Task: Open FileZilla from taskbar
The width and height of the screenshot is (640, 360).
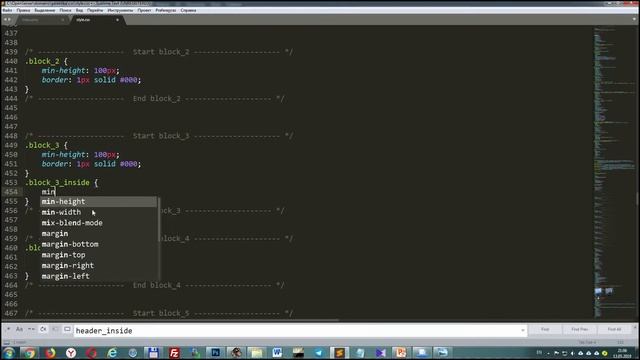Action: pos(174,353)
